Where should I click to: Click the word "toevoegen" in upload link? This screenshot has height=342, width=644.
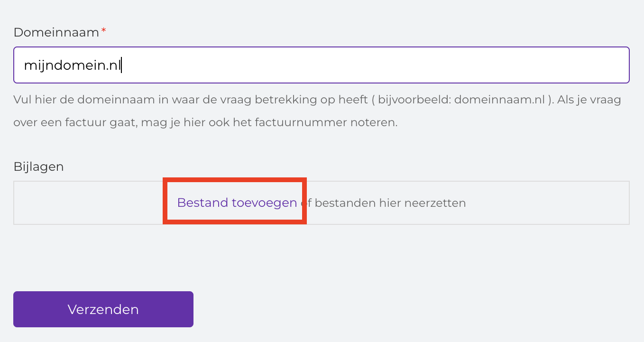point(264,203)
